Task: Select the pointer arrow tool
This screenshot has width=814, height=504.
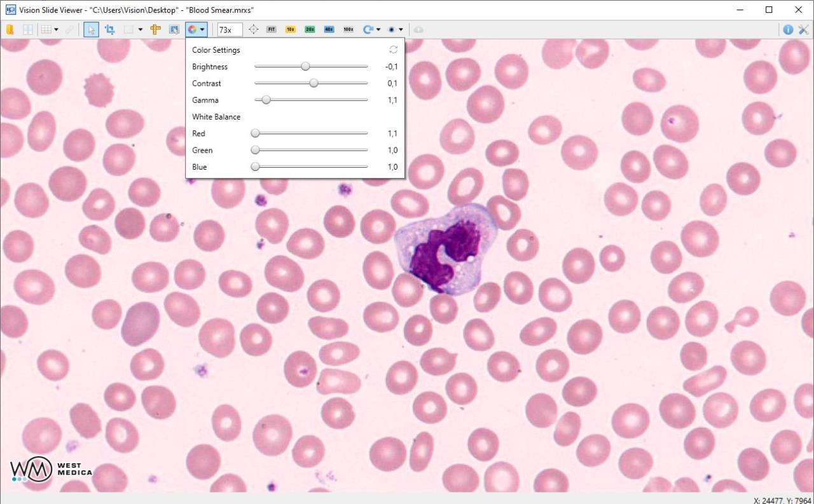Action: [91, 29]
